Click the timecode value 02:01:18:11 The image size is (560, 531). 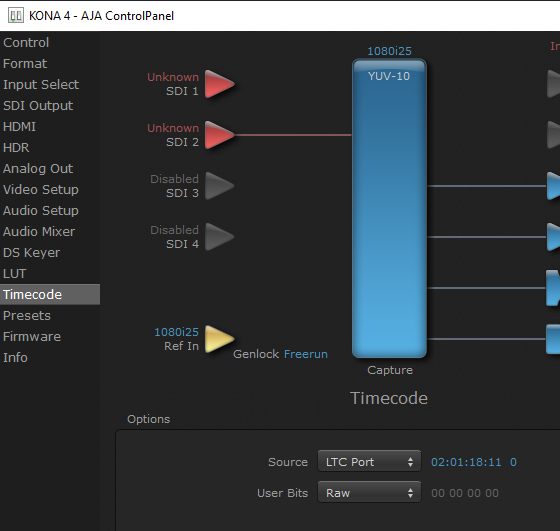pyautogui.click(x=466, y=462)
